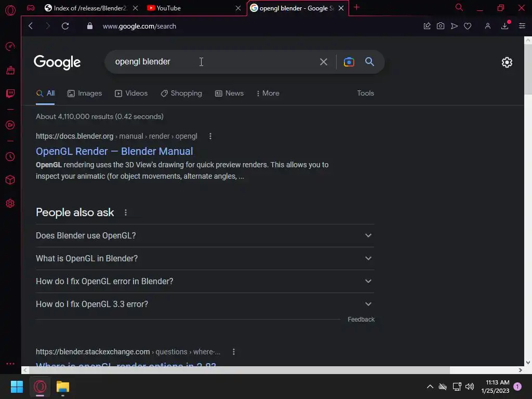Clear the search box text
Viewport: 532px width, 399px height.
tap(324, 62)
